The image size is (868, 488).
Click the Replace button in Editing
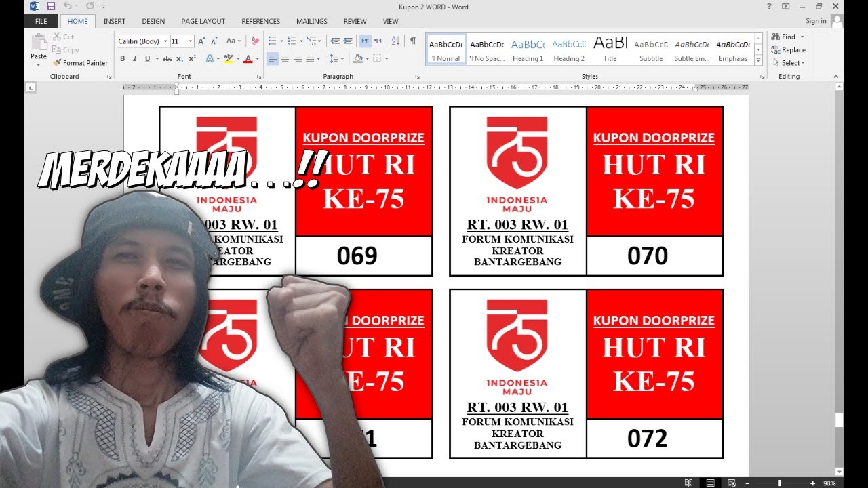click(789, 49)
